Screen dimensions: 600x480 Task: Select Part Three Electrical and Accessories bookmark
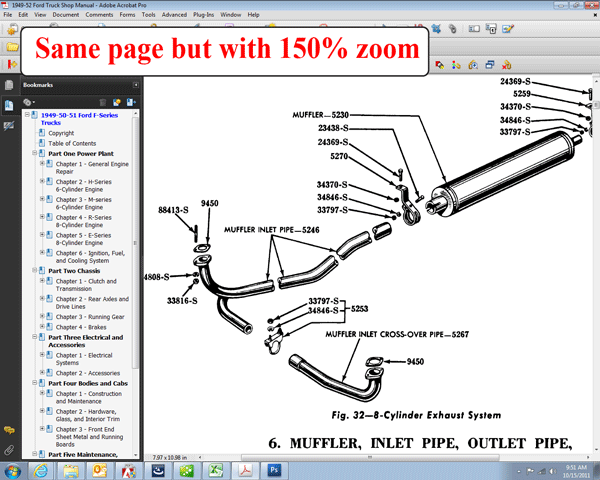click(85, 341)
